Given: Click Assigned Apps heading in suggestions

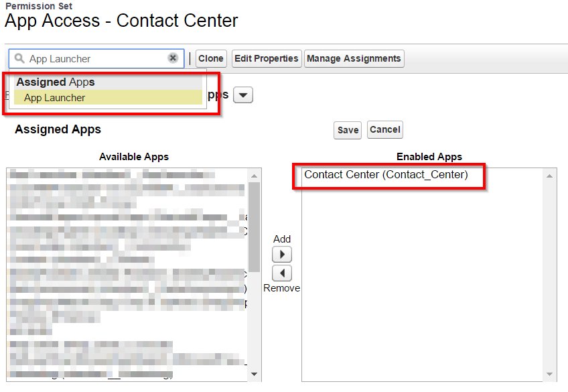Looking at the screenshot, I should (x=56, y=82).
